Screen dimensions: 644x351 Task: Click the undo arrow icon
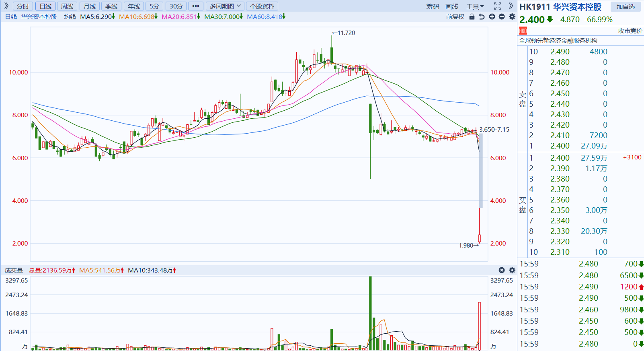point(482,17)
